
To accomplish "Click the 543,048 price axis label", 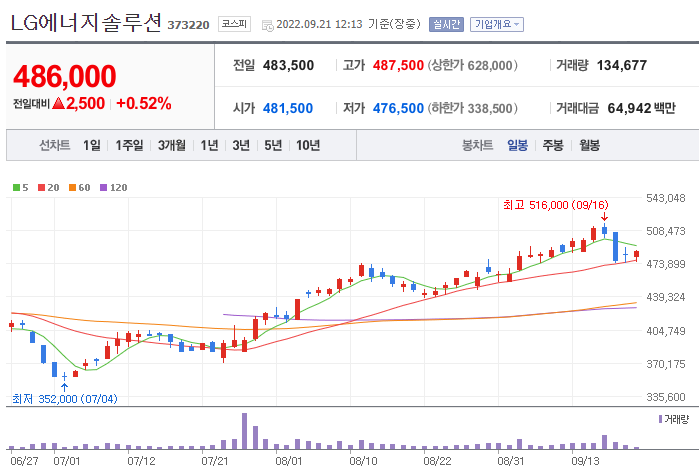I will point(666,198).
